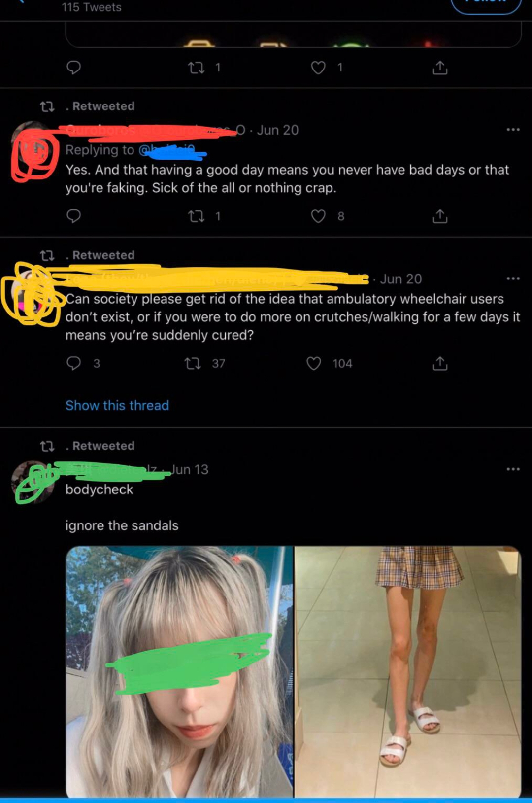Retweet the 'Sick of the all or nothing' tweet
The image size is (532, 803).
coord(197,216)
